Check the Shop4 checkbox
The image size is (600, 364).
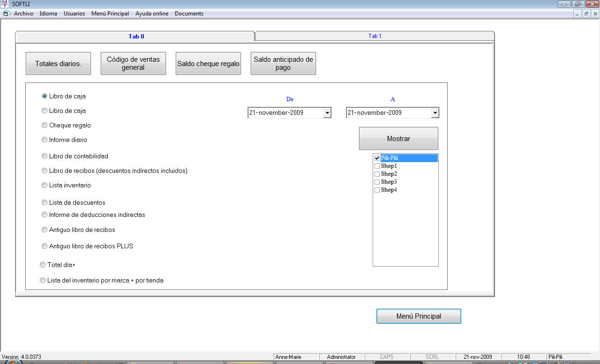tap(377, 190)
